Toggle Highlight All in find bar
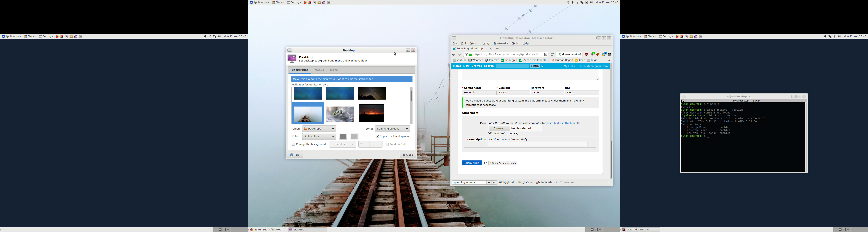The width and height of the screenshot is (868, 232). 506,183
